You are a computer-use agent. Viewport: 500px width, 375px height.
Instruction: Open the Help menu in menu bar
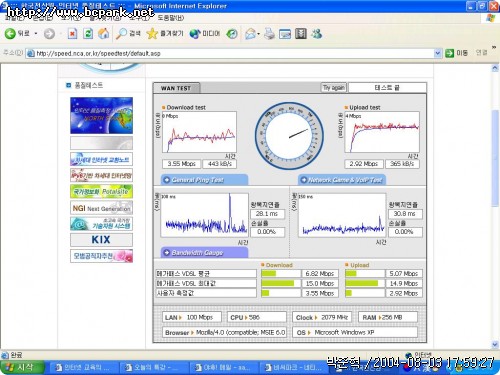click(x=171, y=18)
